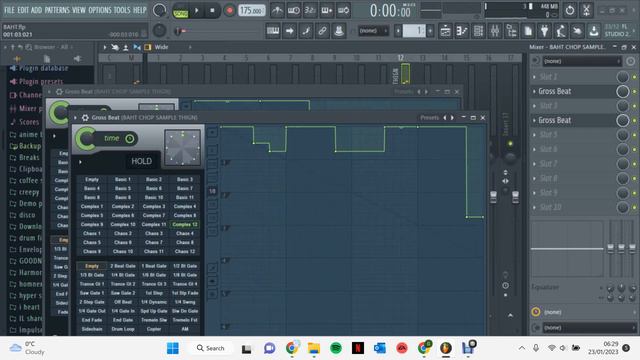Open the TOOLS menu
The image size is (640, 360).
(x=122, y=10)
